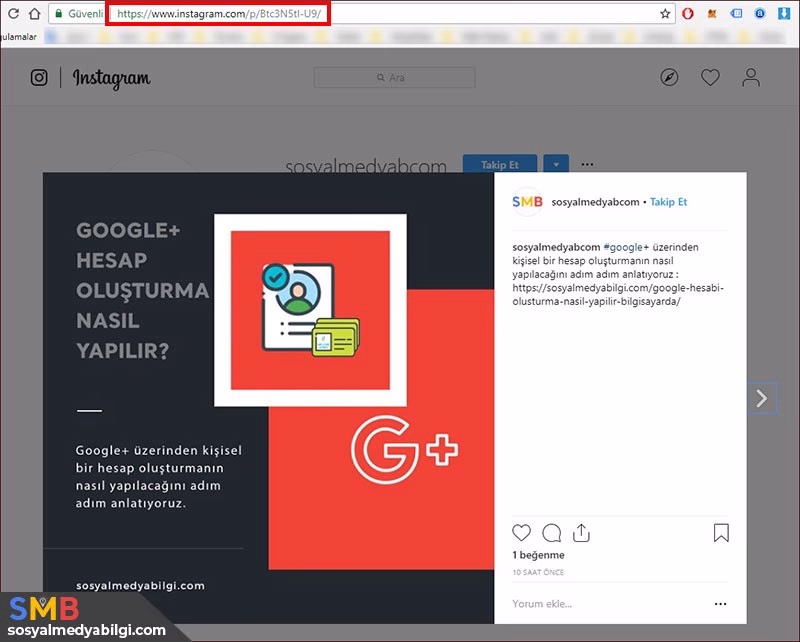
Task: Like the post with the heart icon
Action: point(521,533)
